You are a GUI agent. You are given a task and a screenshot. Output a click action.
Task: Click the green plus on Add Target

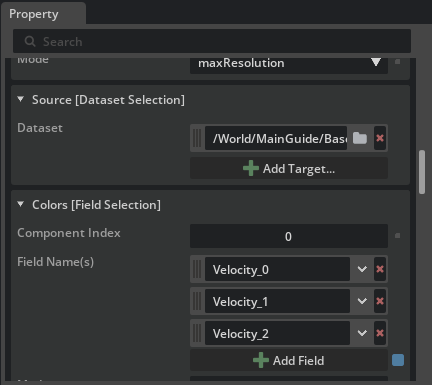(251, 168)
